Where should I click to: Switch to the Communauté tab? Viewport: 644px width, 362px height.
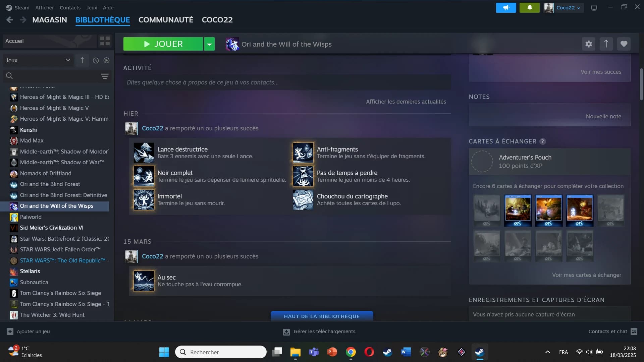coord(166,20)
